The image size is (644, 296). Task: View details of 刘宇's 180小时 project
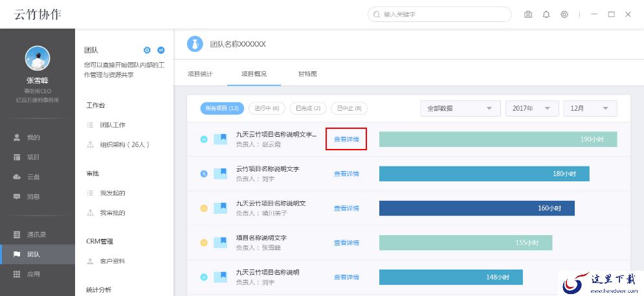[x=346, y=174]
